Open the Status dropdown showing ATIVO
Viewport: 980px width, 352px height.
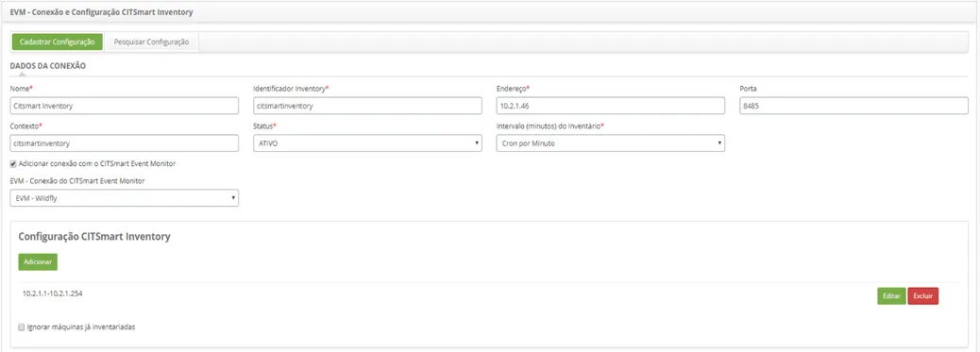(x=367, y=143)
